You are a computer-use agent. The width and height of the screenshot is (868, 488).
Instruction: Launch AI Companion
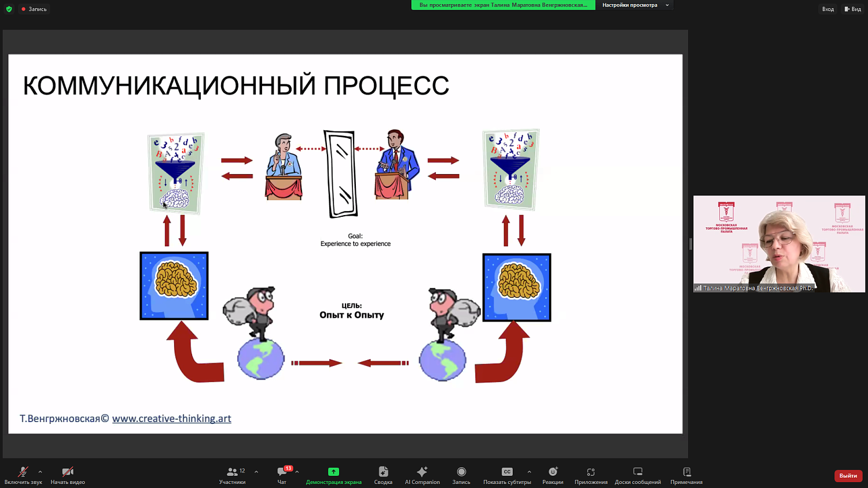(x=422, y=474)
